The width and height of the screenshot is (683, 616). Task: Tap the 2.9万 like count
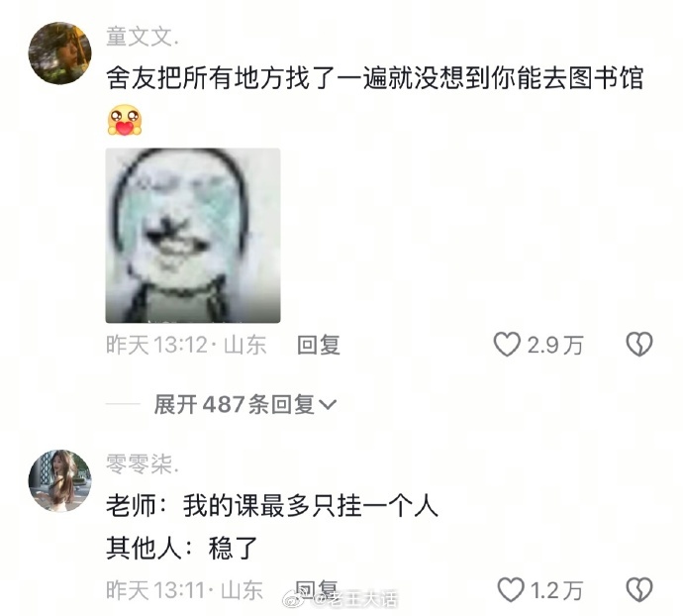coord(555,346)
